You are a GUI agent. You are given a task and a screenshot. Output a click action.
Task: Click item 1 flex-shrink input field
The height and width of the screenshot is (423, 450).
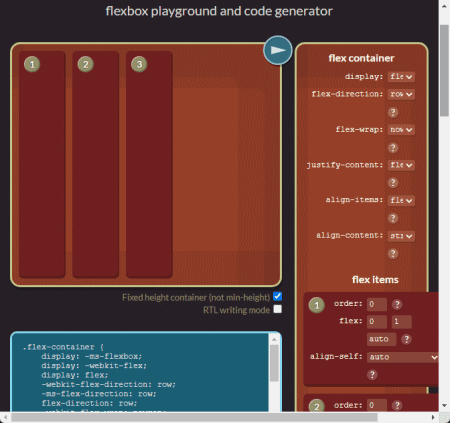coord(402,321)
